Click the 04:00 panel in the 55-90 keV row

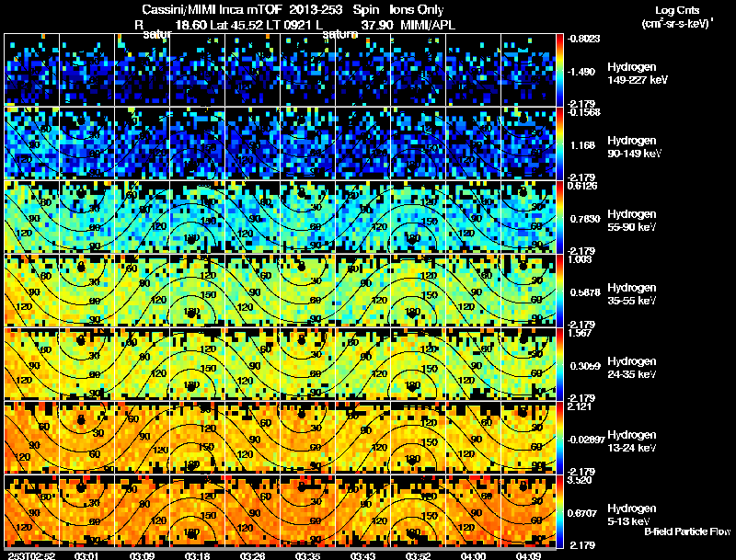[x=473, y=217]
